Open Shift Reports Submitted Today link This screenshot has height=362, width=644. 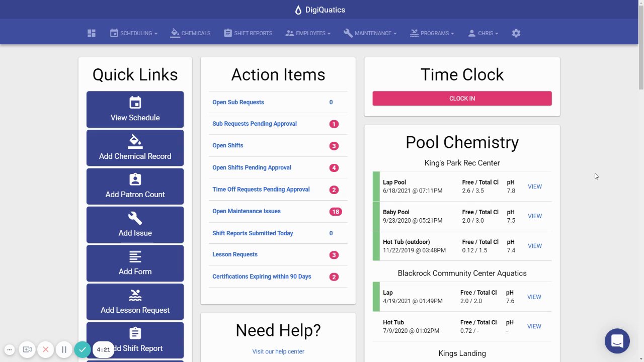click(x=253, y=233)
